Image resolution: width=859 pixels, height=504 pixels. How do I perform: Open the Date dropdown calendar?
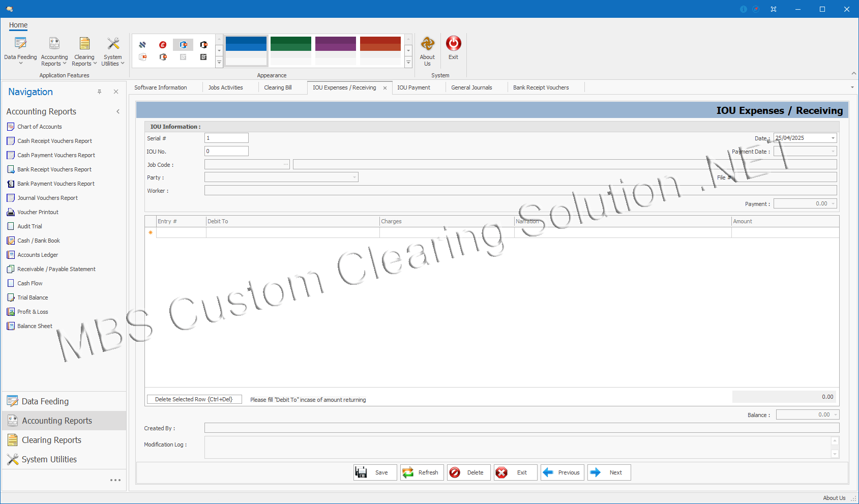click(x=833, y=138)
